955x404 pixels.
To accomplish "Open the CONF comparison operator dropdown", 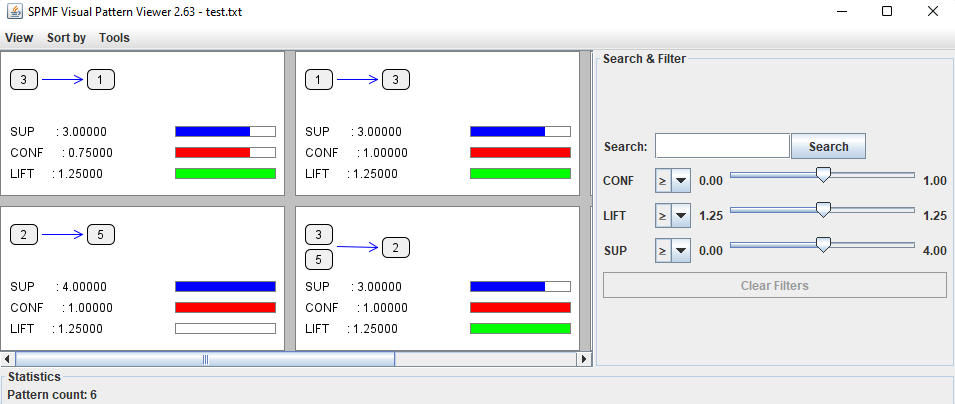I will tap(672, 181).
